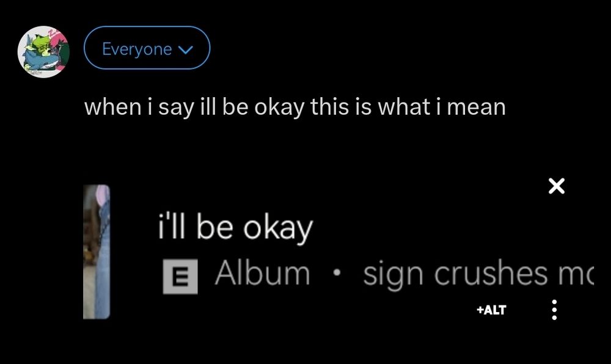Open the "Everyone" reply audience dropdown
The height and width of the screenshot is (364, 611).
[147, 48]
